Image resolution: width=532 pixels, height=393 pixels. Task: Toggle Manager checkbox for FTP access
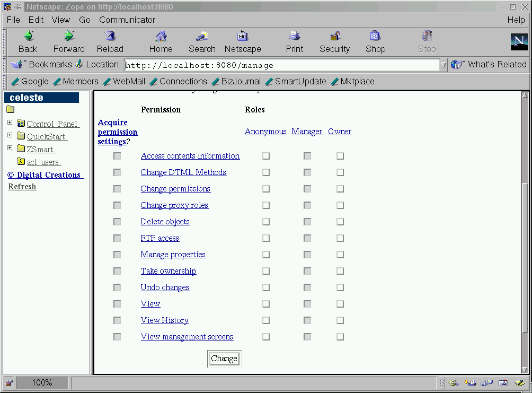(x=307, y=238)
